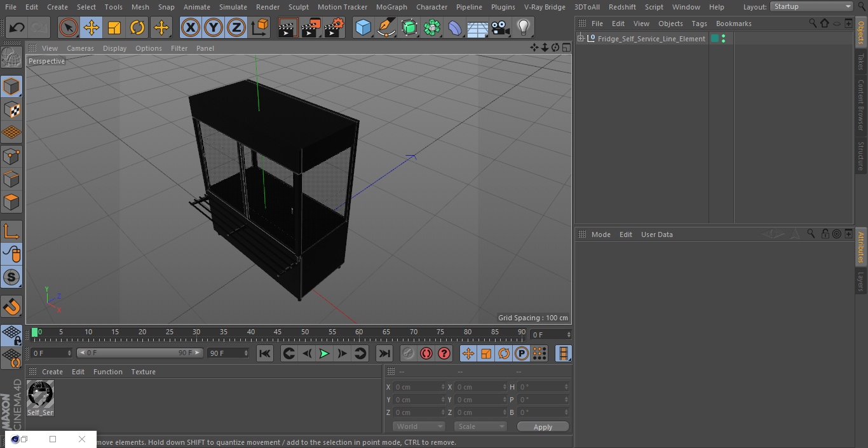This screenshot has width=868, height=448.
Task: Click the H rotation input field
Action: (544, 387)
